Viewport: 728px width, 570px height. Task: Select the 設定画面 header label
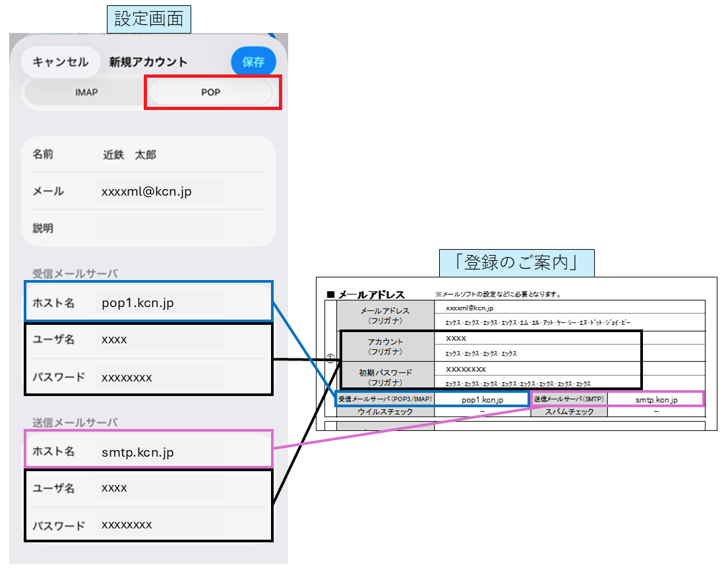point(148,19)
